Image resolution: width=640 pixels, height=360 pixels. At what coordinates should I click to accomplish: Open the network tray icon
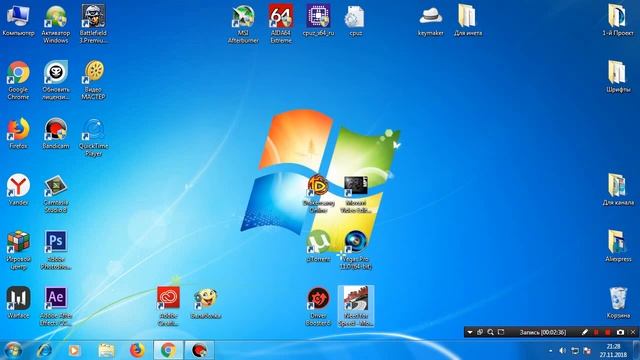point(575,351)
